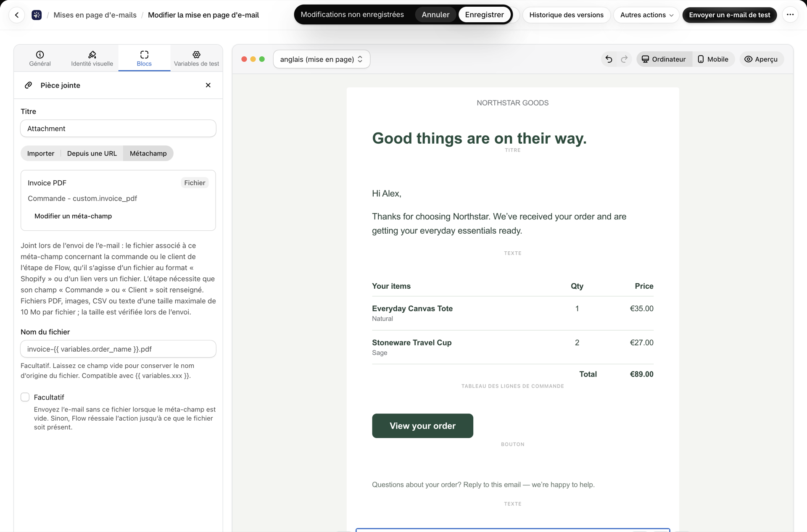Viewport: 807px width, 532px height.
Task: Click the paperclip Pièce jointe icon
Action: [28, 85]
